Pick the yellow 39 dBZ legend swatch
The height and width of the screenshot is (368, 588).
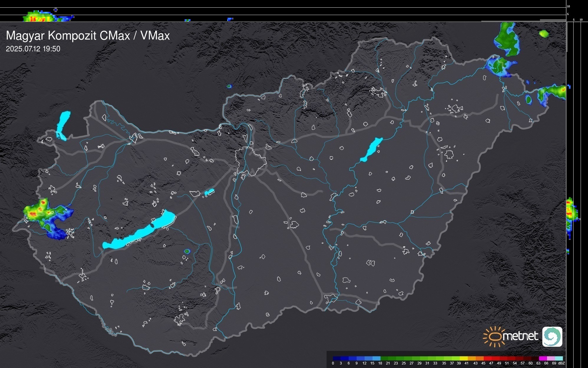(463, 358)
